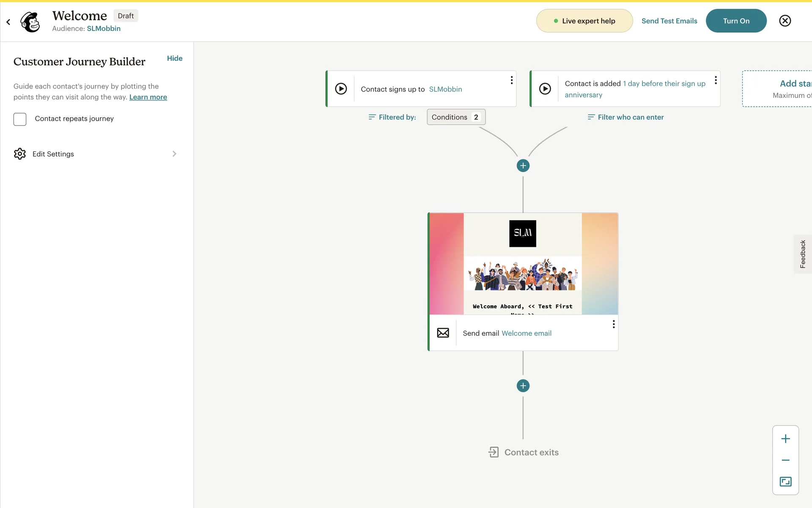This screenshot has height=508, width=812.
Task: Click the Mailchimp monkey logo
Action: coord(30,22)
